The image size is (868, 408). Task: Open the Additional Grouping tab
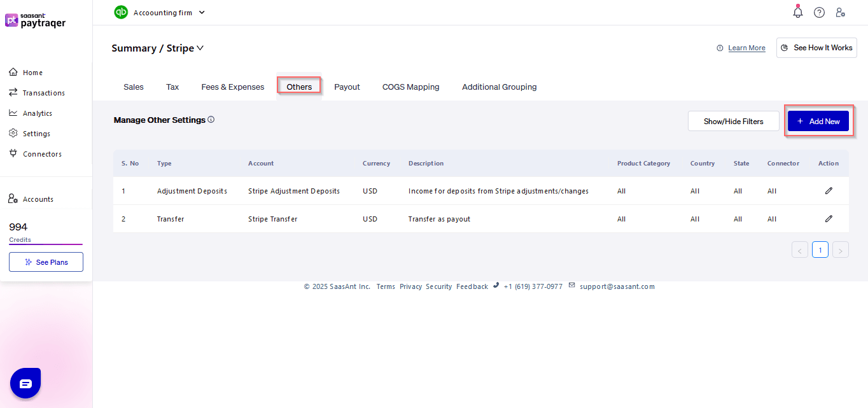[x=500, y=87]
